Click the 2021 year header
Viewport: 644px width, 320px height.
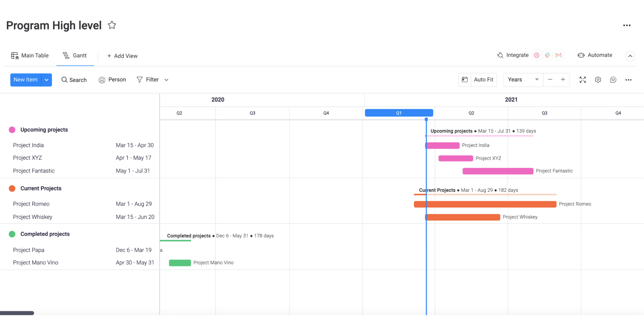pyautogui.click(x=511, y=100)
